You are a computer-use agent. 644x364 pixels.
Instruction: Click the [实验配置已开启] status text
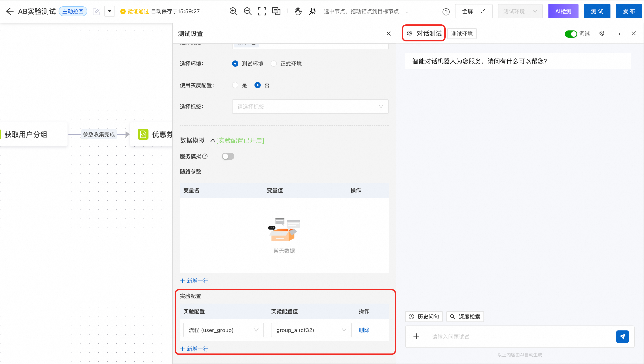coord(240,140)
